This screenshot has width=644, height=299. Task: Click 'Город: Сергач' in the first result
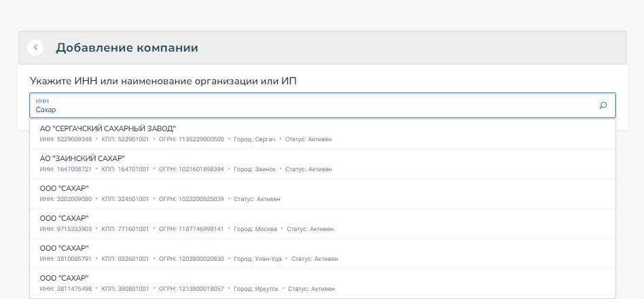pos(255,139)
